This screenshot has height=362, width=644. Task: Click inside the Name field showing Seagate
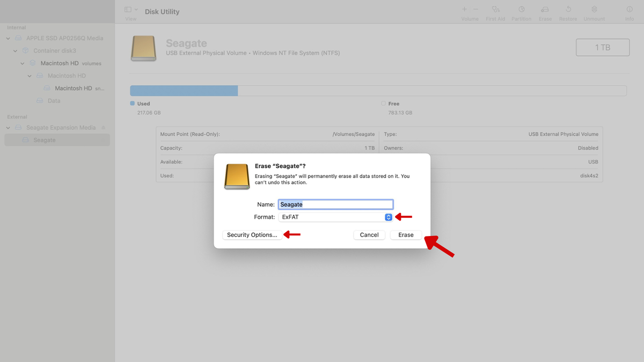click(335, 204)
